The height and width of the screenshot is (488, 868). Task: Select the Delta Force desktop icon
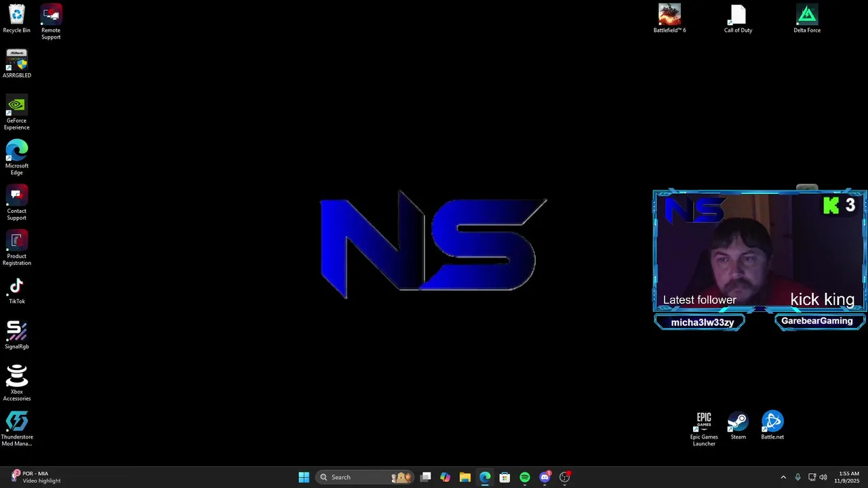(807, 19)
